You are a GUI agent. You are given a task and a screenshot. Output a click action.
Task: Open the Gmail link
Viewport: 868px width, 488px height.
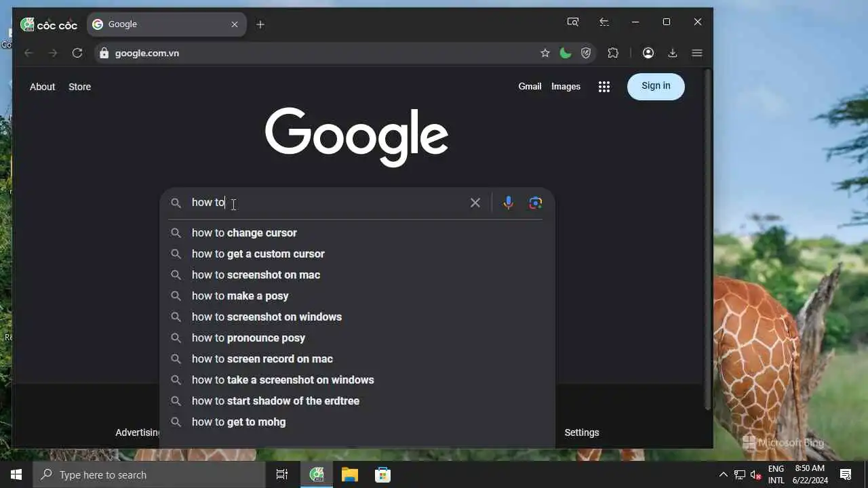pos(530,86)
